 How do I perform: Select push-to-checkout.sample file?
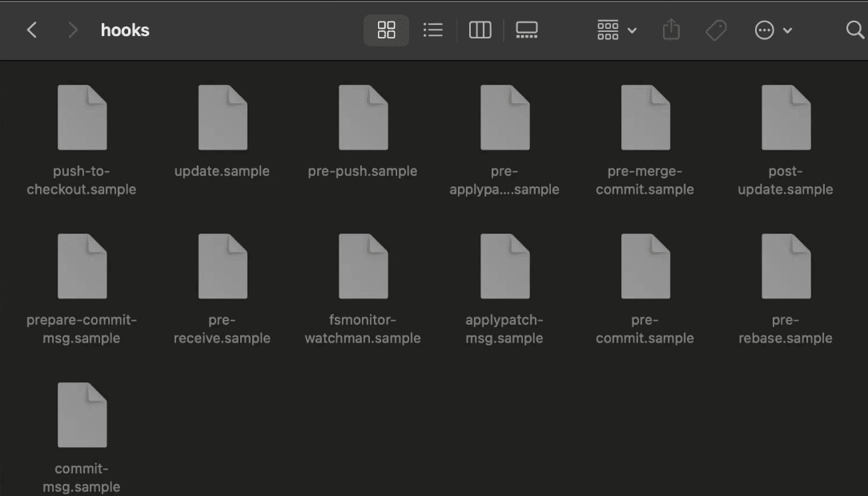[82, 118]
